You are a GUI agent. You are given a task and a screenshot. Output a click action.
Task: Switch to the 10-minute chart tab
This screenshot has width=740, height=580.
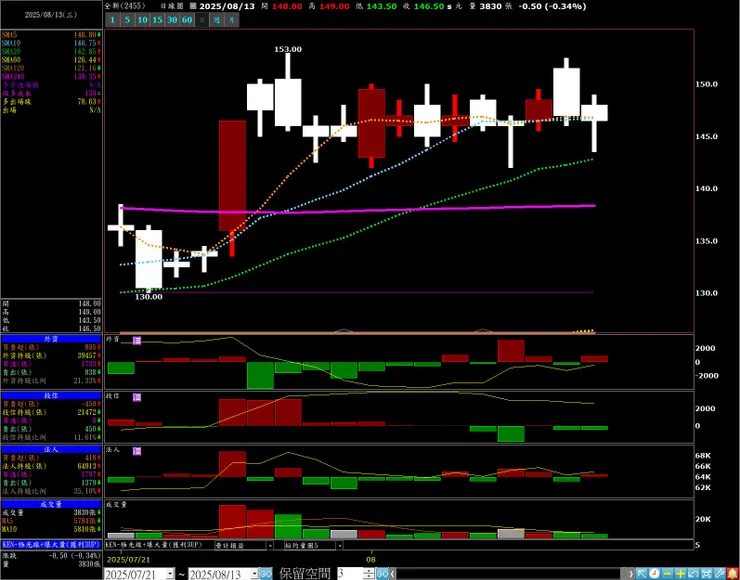pyautogui.click(x=143, y=20)
